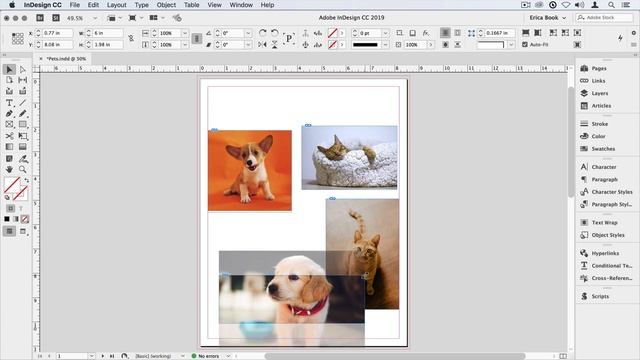Open the Stock (St) button
640x360 pixels.
click(56, 18)
